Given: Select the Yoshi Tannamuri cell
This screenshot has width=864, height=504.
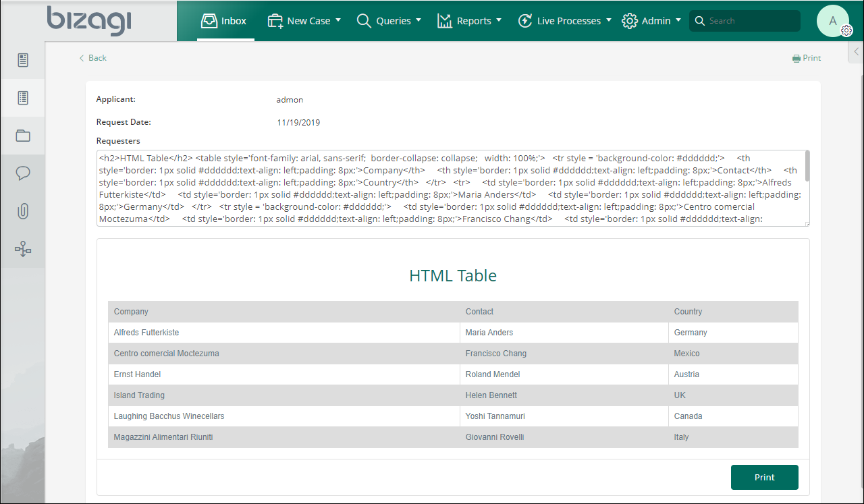Looking at the screenshot, I should (x=564, y=416).
